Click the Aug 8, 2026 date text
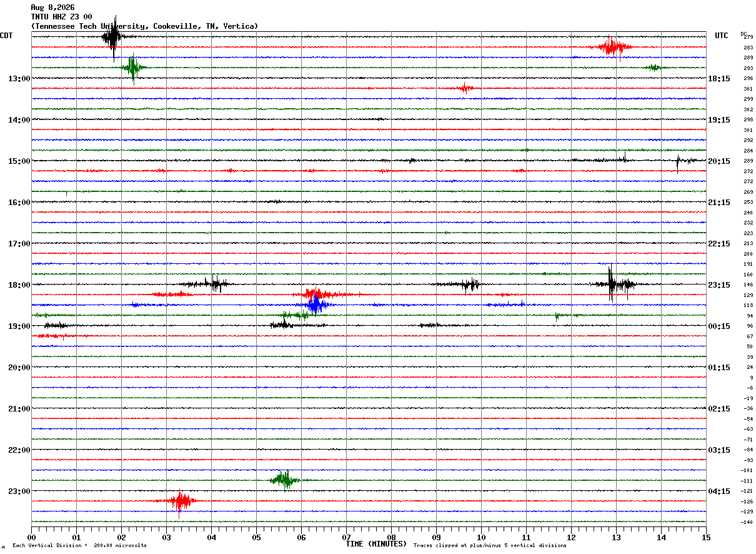This screenshot has width=756, height=554. (52, 8)
